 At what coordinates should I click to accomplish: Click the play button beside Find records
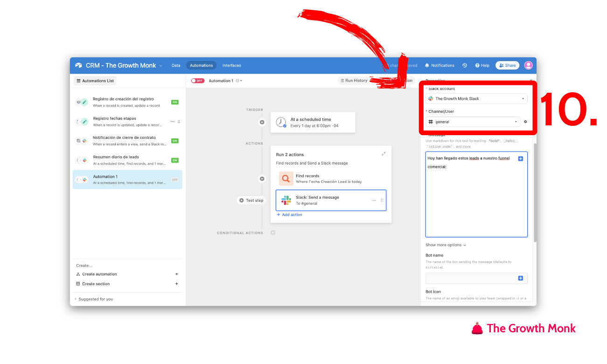[262, 179]
